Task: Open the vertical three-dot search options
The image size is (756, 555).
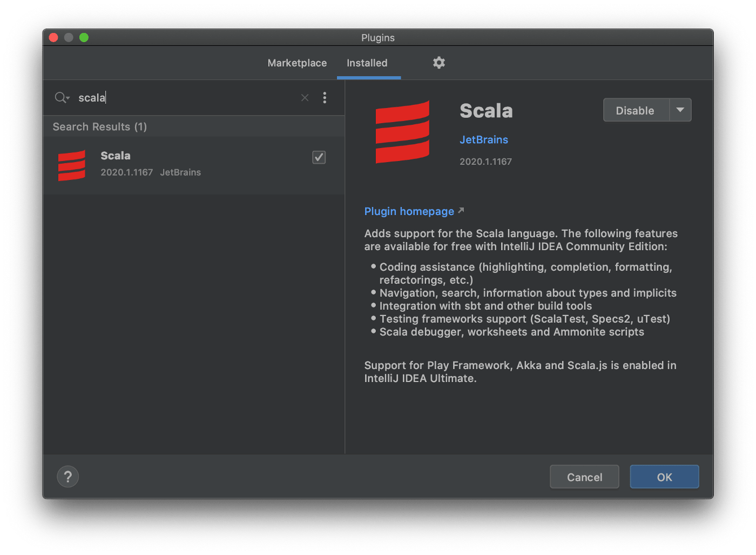Action: tap(325, 98)
